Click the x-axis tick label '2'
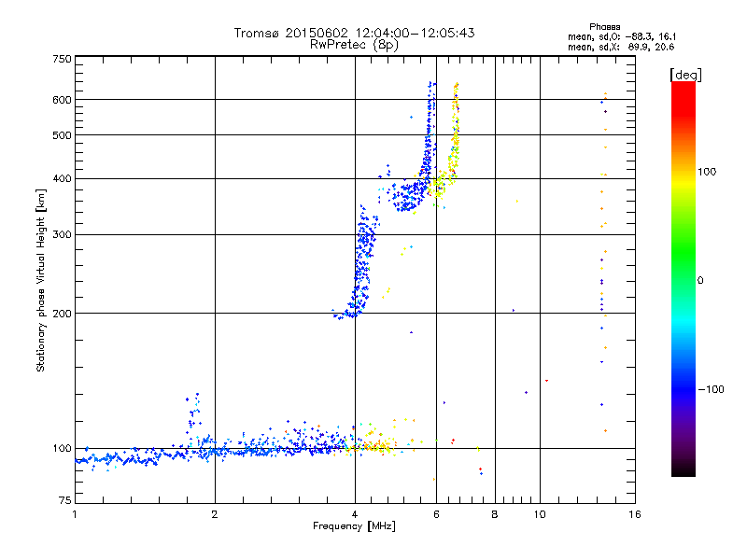The image size is (747, 560). click(x=215, y=514)
